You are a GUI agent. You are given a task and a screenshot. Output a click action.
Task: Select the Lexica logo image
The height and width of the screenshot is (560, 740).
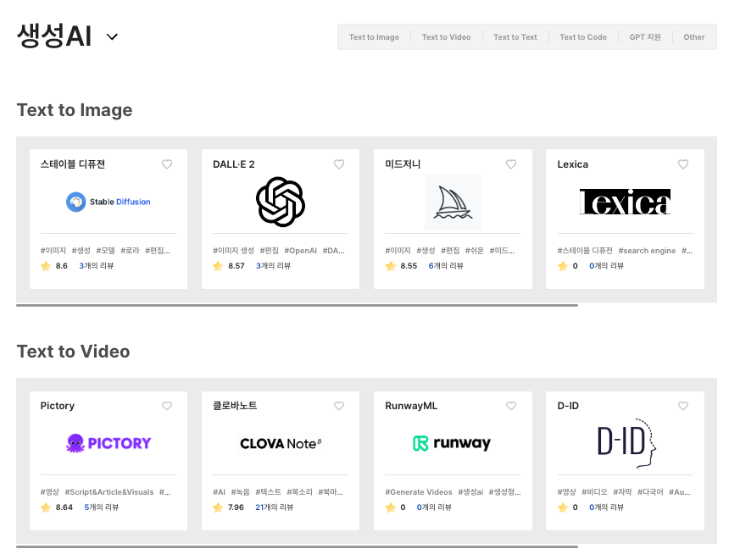[625, 202]
